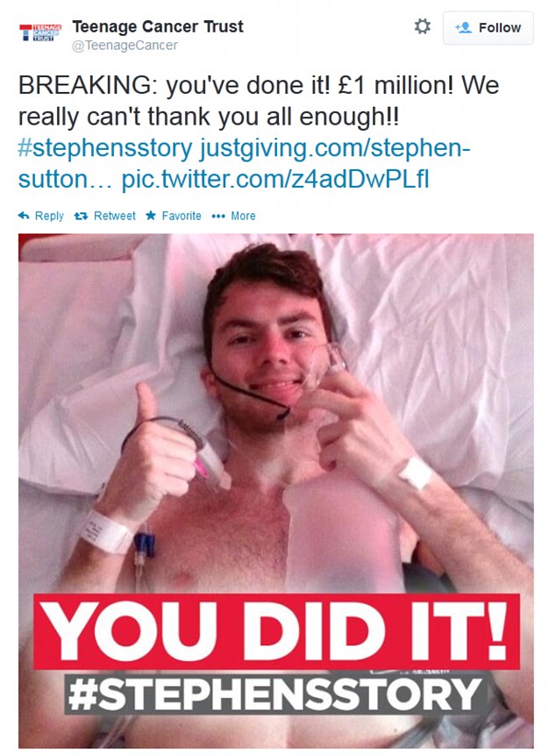Viewport: 556px width, 756px height.
Task: Follow the Teenage Cancer Trust account
Action: [488, 28]
